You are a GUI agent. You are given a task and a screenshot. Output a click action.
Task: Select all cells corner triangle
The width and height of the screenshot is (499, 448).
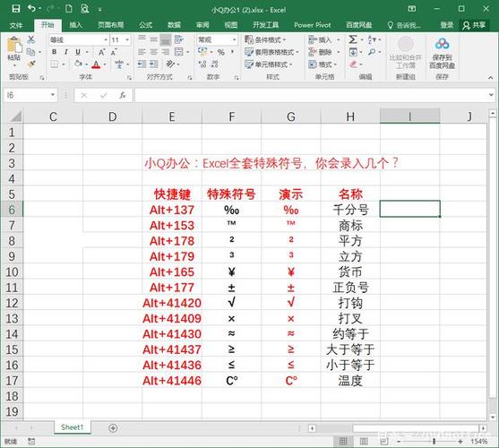15,116
